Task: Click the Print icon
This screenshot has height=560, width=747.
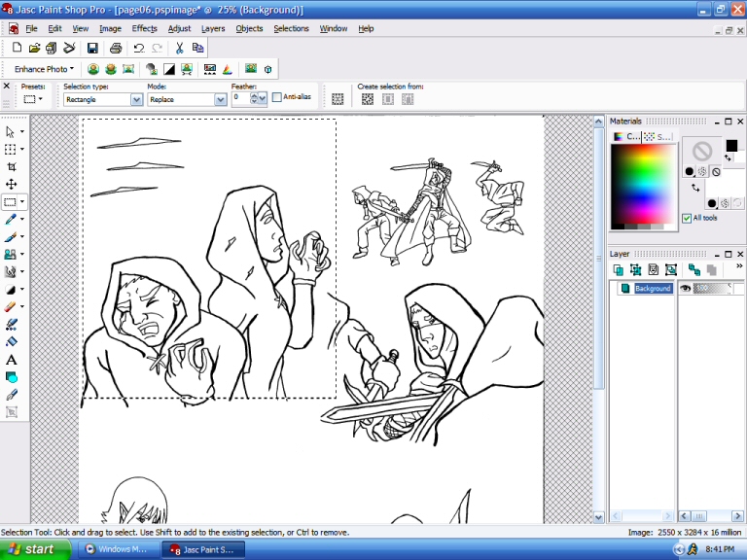Action: click(x=116, y=48)
